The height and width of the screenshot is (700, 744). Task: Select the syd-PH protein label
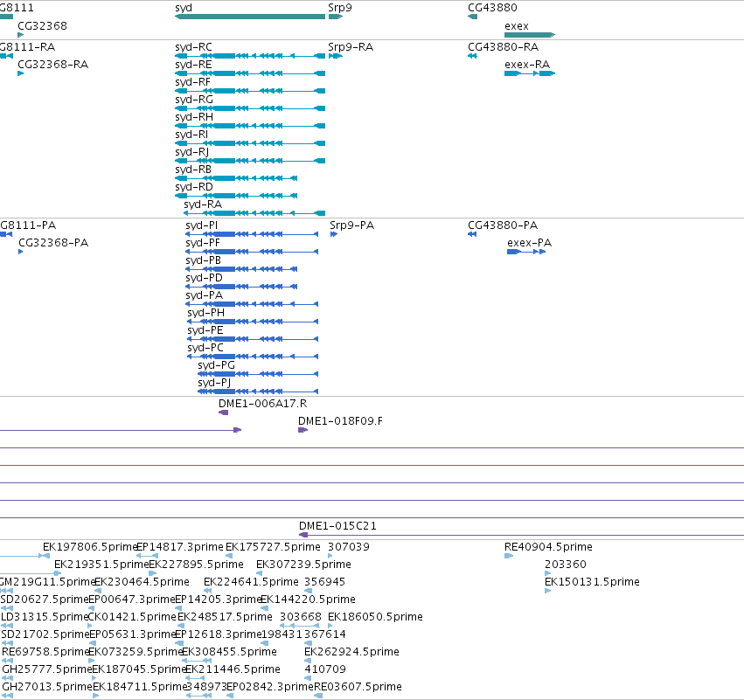pyautogui.click(x=206, y=313)
